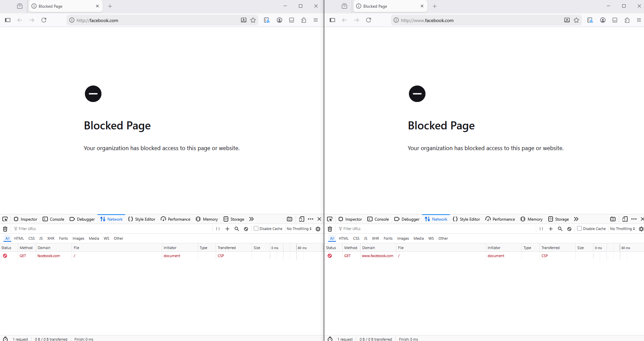The image size is (644, 341).
Task: Open network settings gear in left DevTools
Action: (318, 229)
